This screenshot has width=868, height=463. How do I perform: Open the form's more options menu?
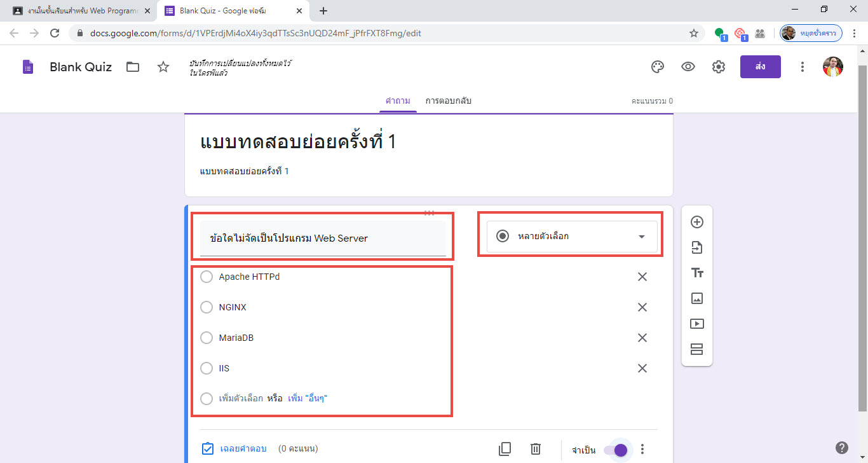[x=803, y=67]
